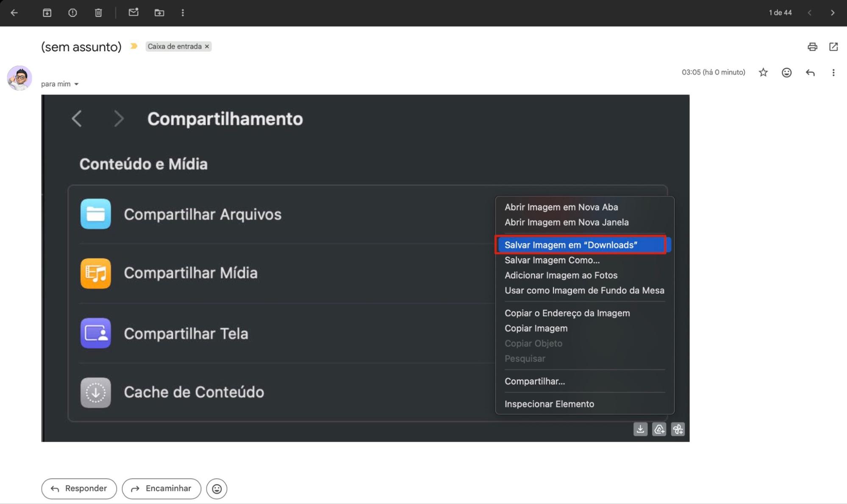Open the toolbar more options menu
847x504 pixels.
tap(183, 13)
